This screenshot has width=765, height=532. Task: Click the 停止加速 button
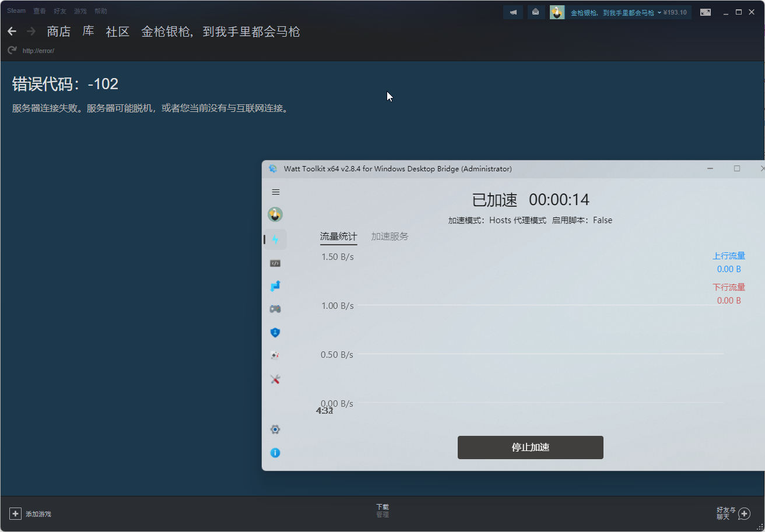(x=531, y=448)
